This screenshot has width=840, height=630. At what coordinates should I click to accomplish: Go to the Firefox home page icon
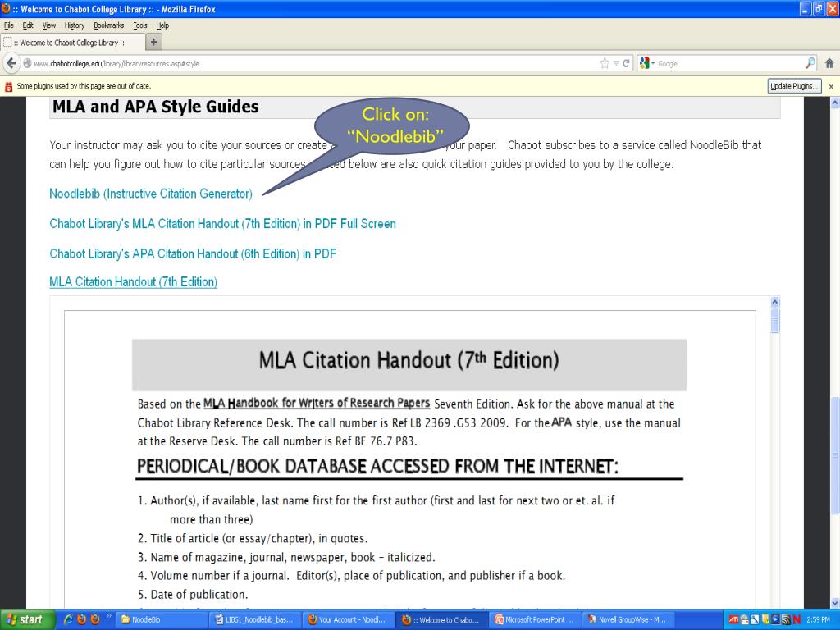coord(829,63)
